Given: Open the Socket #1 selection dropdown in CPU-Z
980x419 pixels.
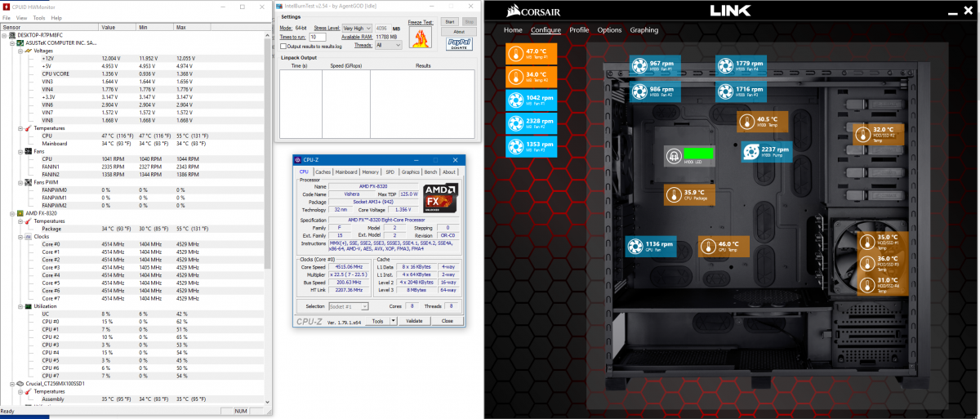Looking at the screenshot, I should (349, 306).
